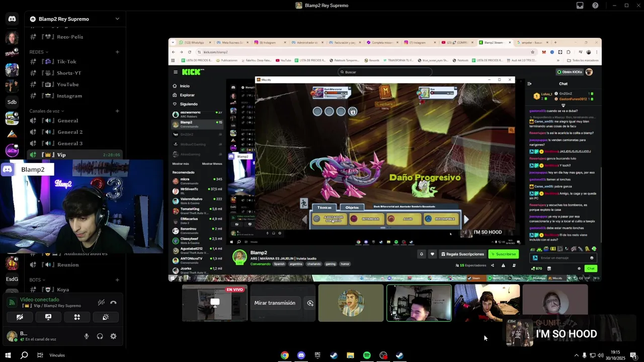The image size is (644, 362).
Task: Open Discord help icon in title bar
Action: [x=595, y=6]
